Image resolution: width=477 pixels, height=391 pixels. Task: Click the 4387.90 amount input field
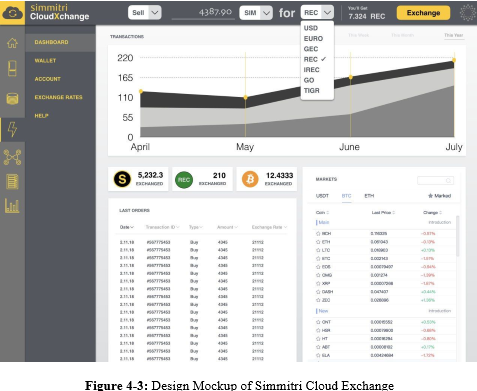pos(203,12)
